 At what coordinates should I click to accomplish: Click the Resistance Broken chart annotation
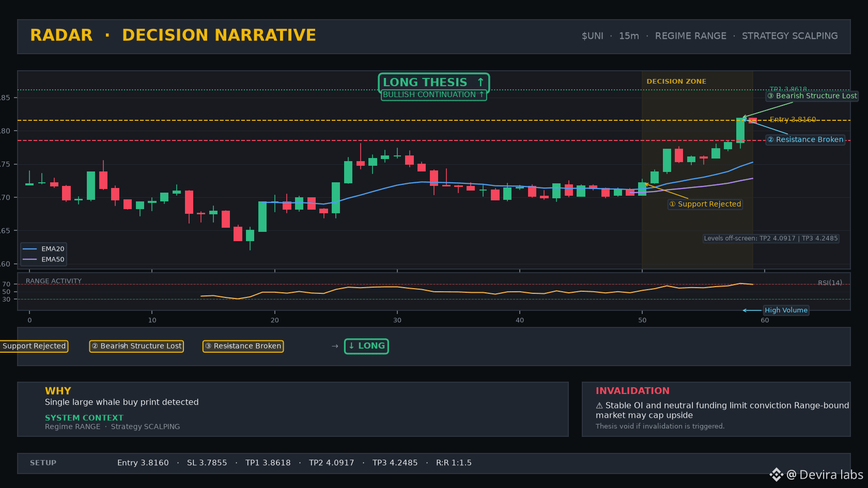805,139
